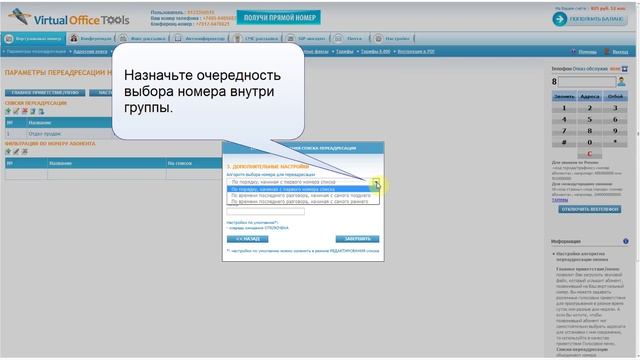640x360 pixels.
Task: Switch to the SIP аккаунт tab
Action: 307,39
